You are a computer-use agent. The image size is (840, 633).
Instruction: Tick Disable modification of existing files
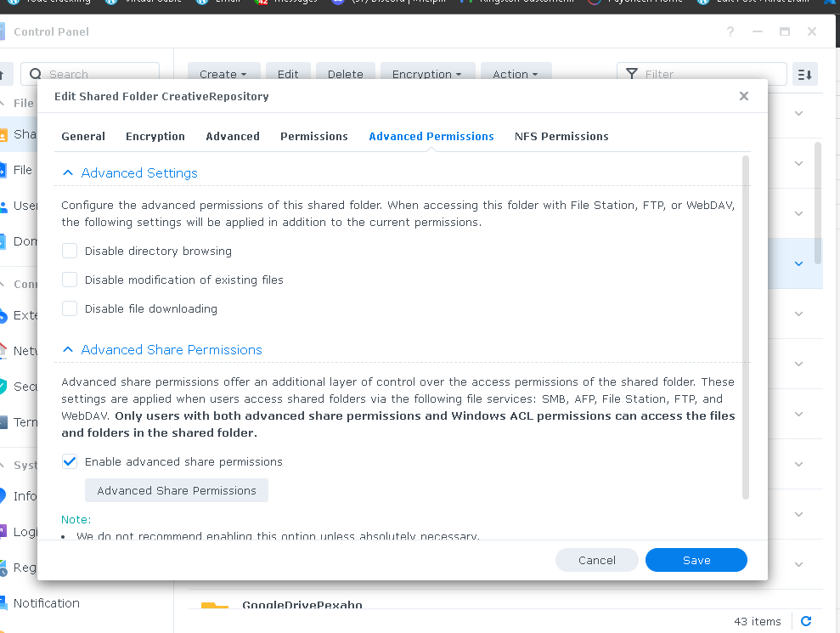70,280
